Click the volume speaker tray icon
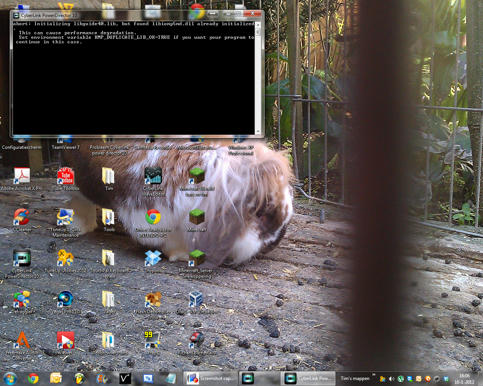 pos(391,379)
